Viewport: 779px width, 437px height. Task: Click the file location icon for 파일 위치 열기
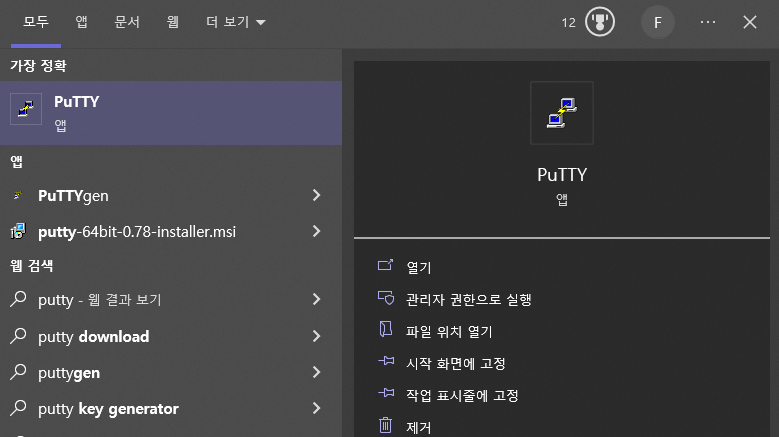[x=386, y=329]
